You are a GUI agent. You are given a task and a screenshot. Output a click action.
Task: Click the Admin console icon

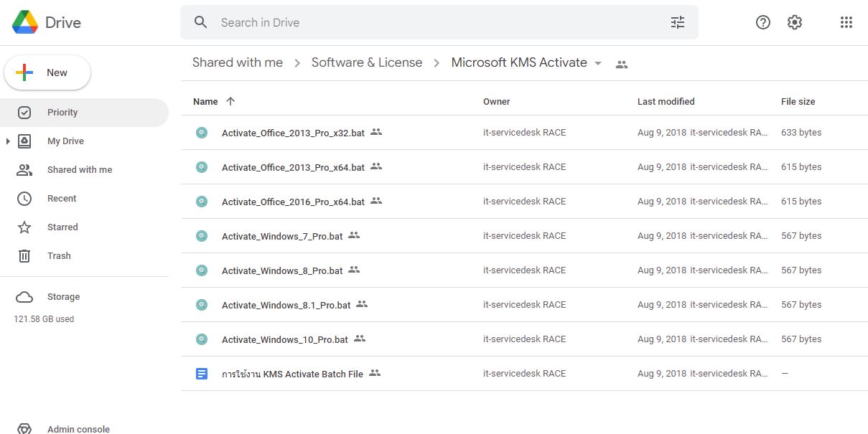click(x=24, y=429)
